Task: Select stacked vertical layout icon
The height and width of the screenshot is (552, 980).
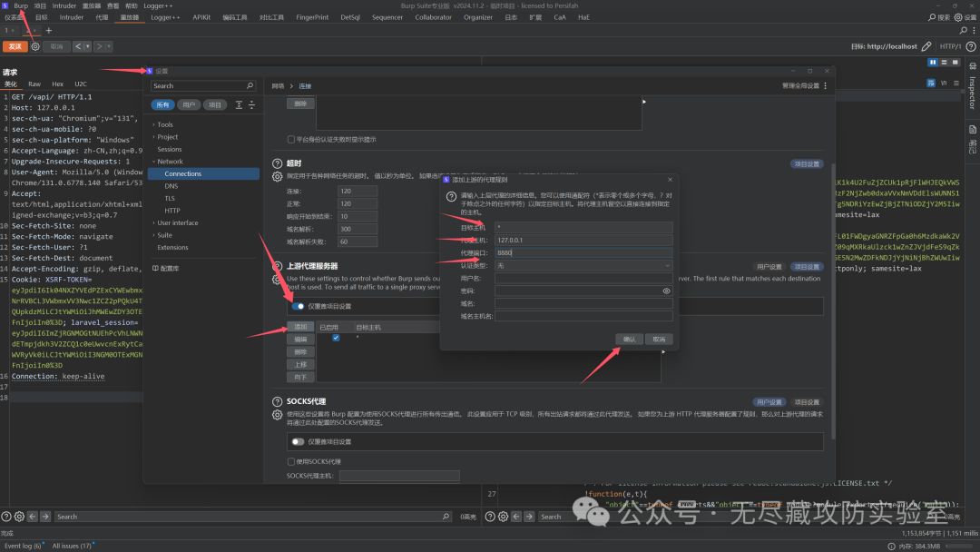Action: 945,63
